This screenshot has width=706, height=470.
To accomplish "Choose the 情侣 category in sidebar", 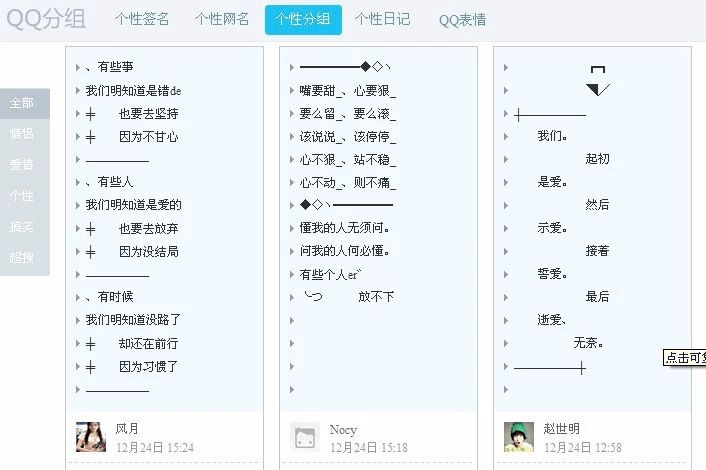I will pyautogui.click(x=22, y=134).
